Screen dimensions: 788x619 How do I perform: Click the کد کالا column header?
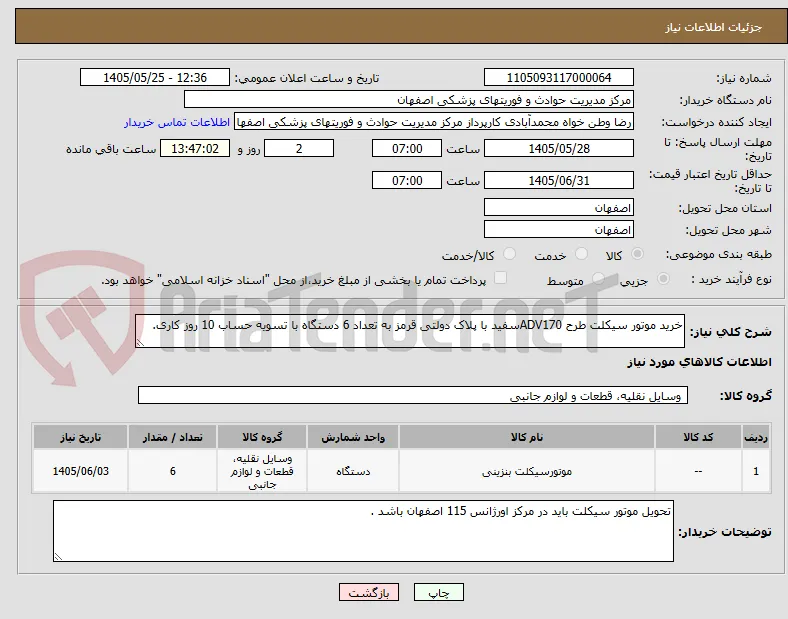point(698,437)
